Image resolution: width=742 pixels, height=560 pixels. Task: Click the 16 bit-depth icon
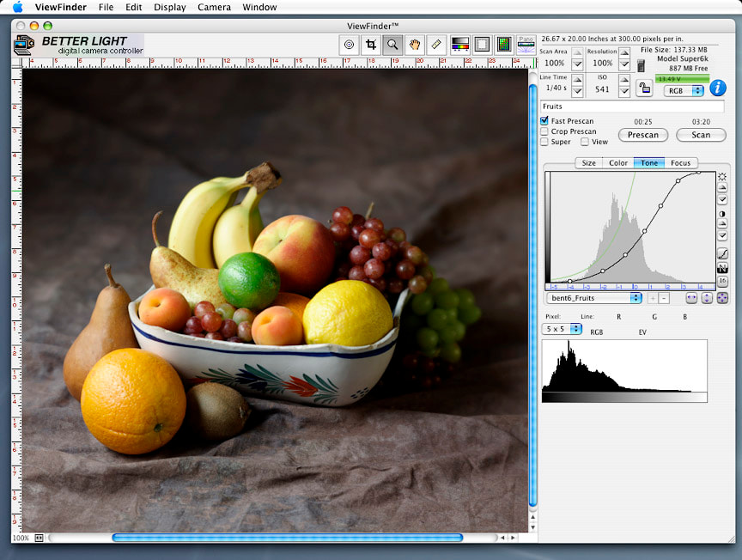[x=722, y=281]
